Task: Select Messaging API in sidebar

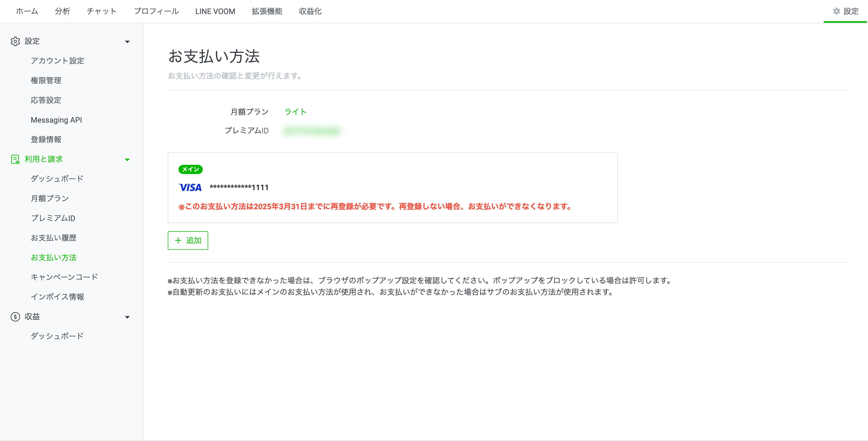Action: coord(56,120)
